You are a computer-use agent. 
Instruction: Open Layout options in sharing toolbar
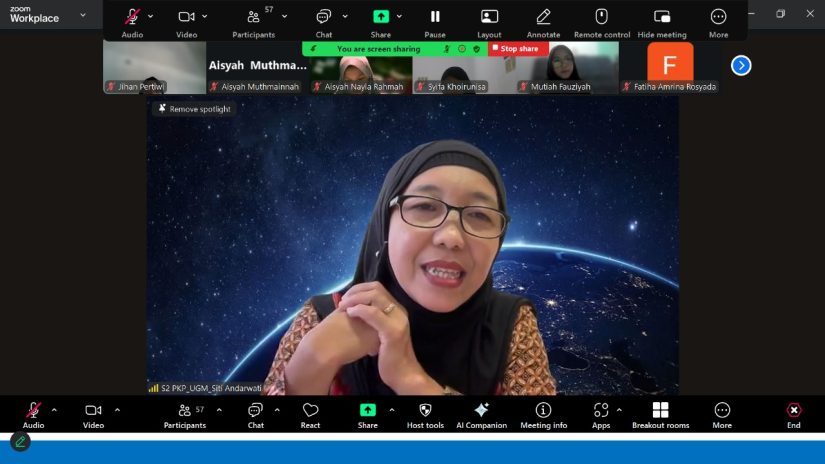pyautogui.click(x=489, y=23)
